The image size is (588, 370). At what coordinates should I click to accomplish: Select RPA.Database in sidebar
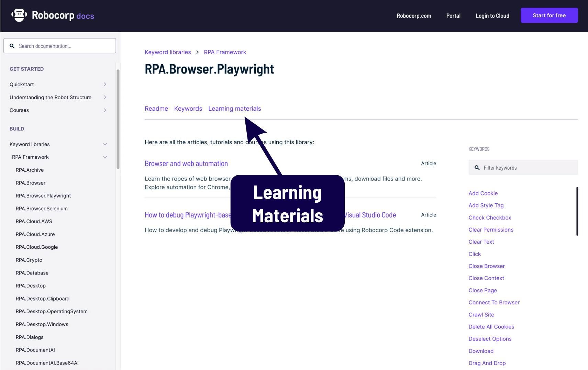coord(32,273)
